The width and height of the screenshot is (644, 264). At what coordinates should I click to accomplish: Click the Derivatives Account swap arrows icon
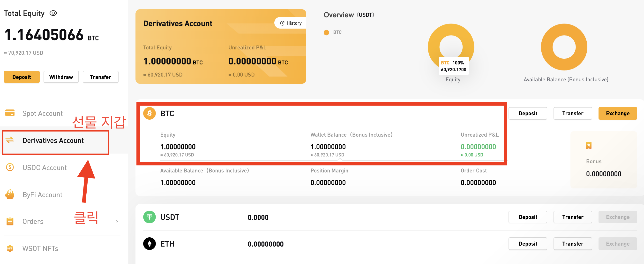coord(10,140)
